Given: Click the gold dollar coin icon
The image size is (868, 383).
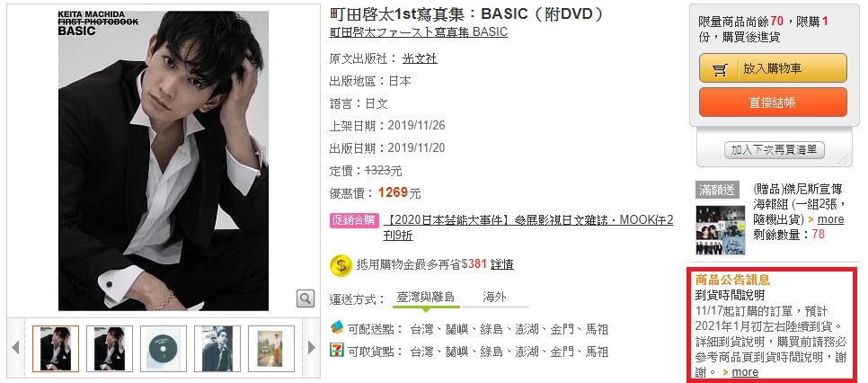Looking at the screenshot, I should pyautogui.click(x=341, y=265).
